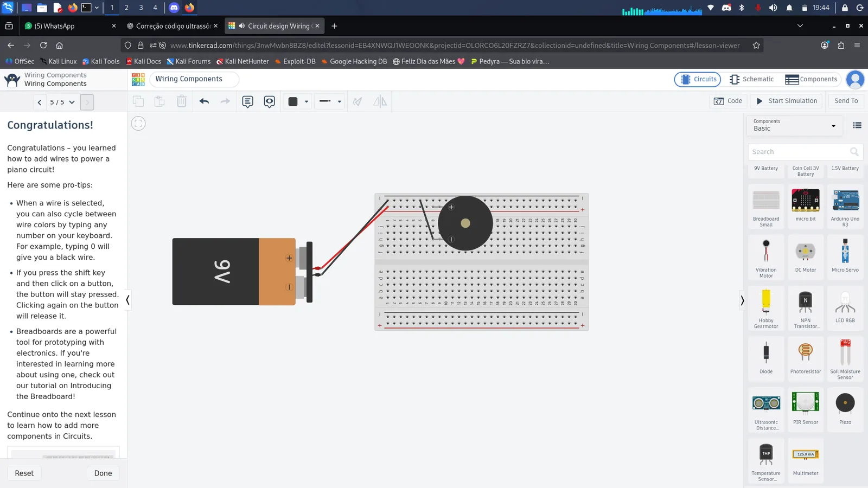868x488 pixels.
Task: Switch to workspace 2 in taskbar
Action: tap(126, 8)
